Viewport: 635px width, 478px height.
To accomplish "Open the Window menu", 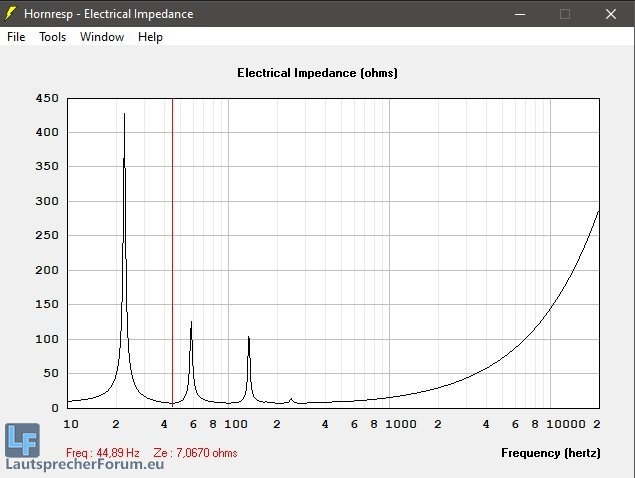I will [x=102, y=37].
